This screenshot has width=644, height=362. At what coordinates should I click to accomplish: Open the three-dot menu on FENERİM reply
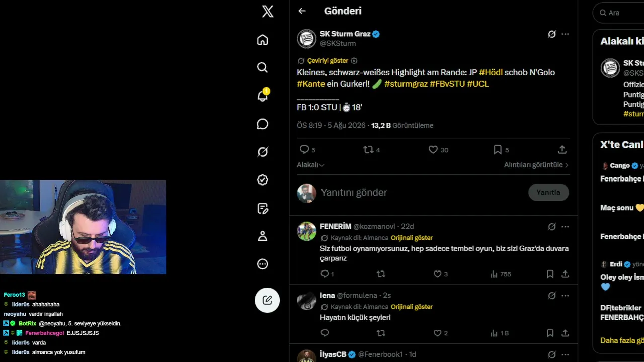pyautogui.click(x=565, y=227)
